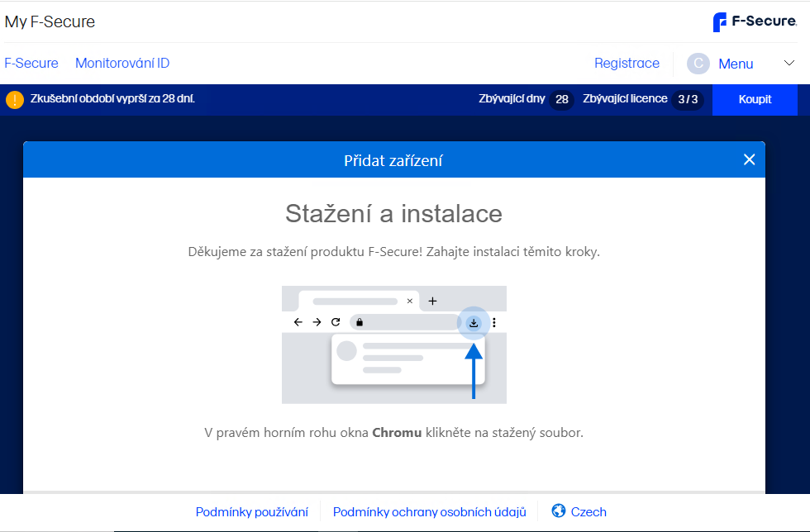Go to the F-Secure tab

click(x=31, y=63)
